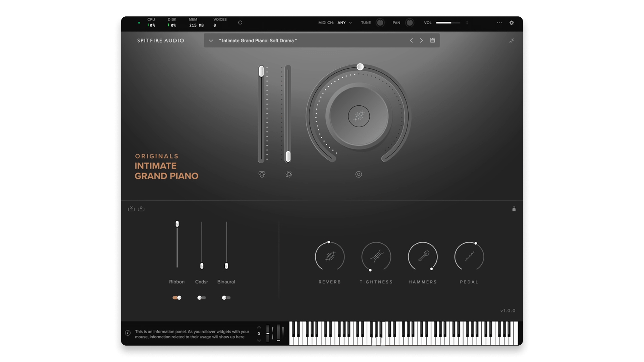Go to the next preset arrow
644x362 pixels.
click(x=422, y=41)
